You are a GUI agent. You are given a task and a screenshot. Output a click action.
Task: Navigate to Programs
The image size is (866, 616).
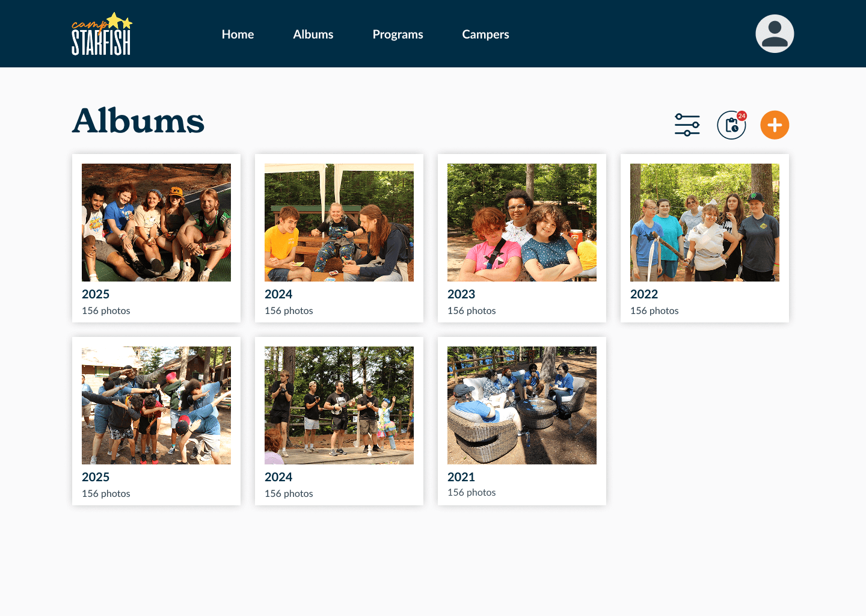point(398,34)
